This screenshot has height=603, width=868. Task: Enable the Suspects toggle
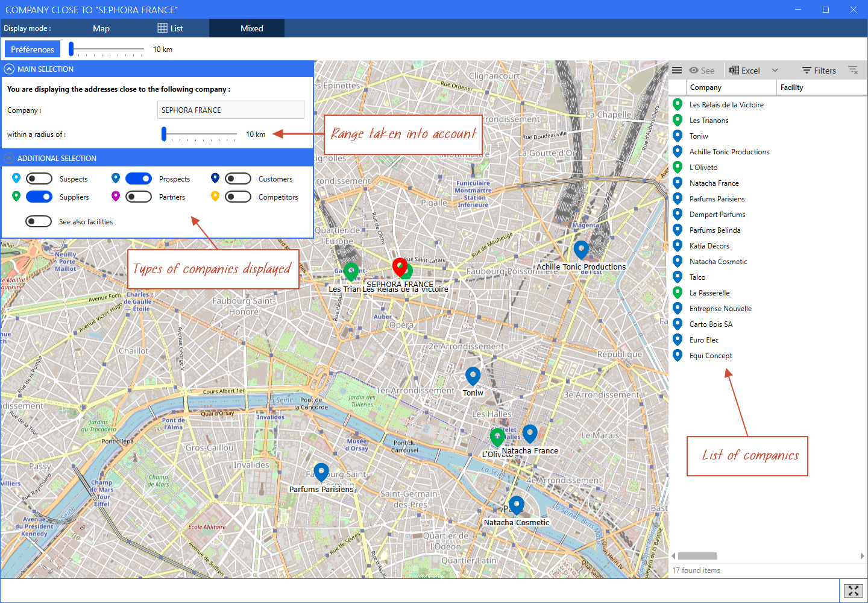click(x=39, y=178)
